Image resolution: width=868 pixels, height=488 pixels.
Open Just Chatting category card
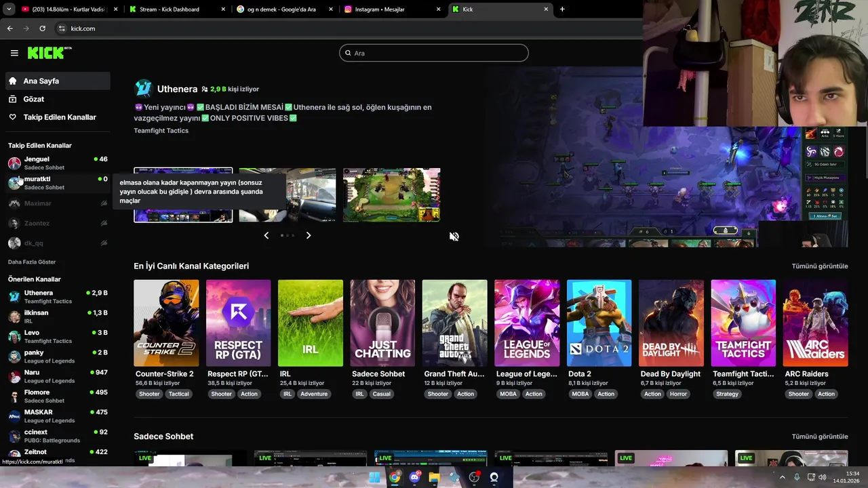click(x=382, y=323)
